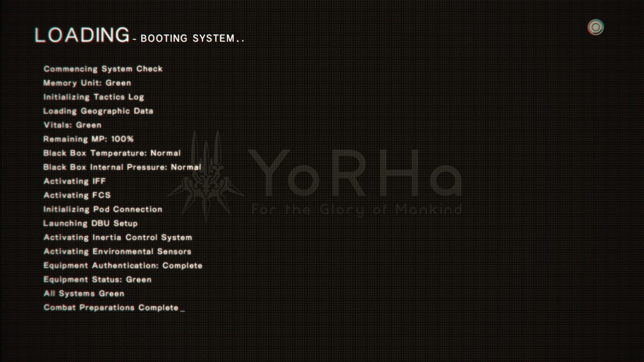The height and width of the screenshot is (362, 644).
Task: Click the Commencing System Check line
Action: pos(103,69)
